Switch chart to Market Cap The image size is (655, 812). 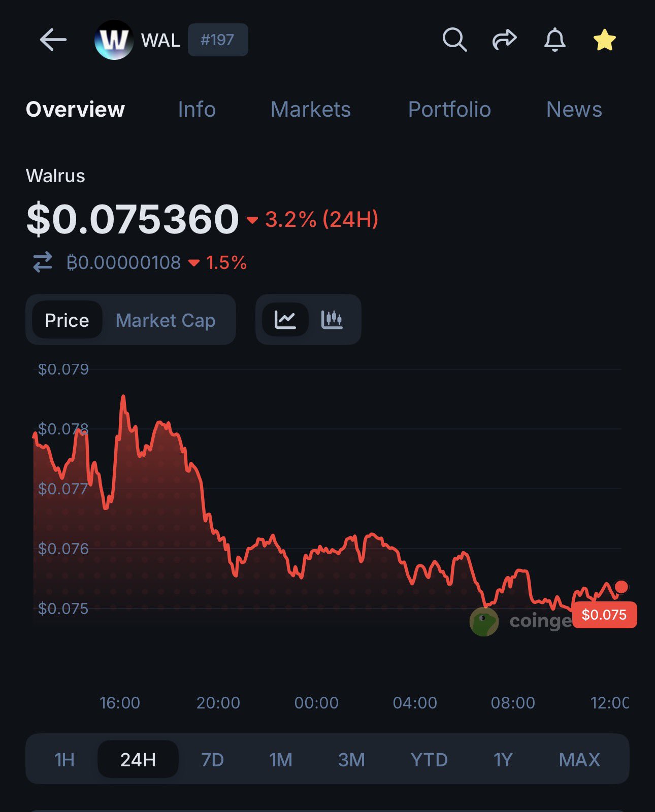tap(166, 320)
